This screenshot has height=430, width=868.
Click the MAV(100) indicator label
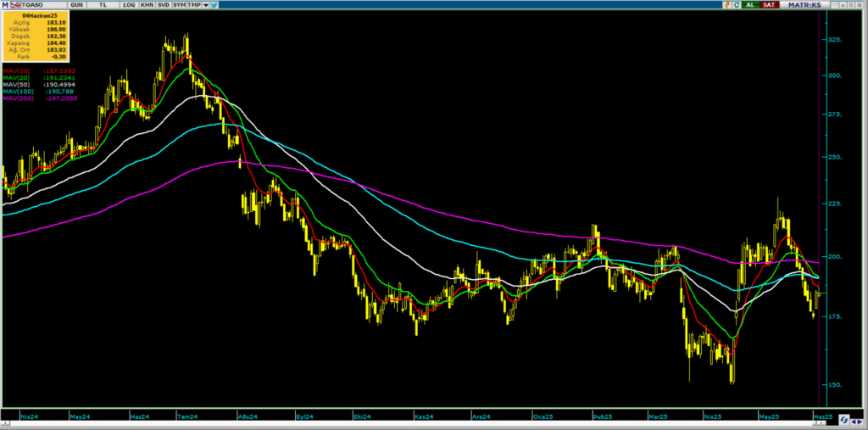click(x=19, y=91)
